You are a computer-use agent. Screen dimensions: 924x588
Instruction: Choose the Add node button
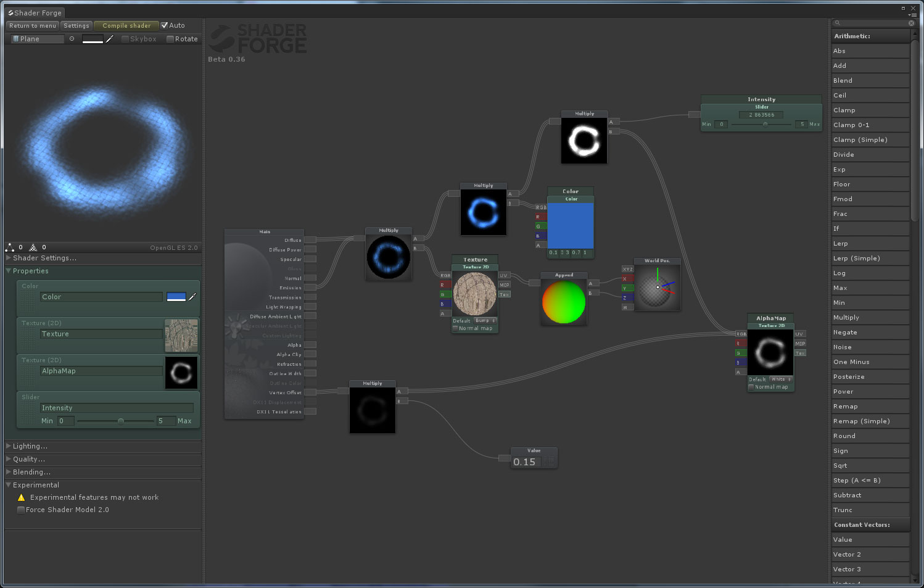point(870,65)
